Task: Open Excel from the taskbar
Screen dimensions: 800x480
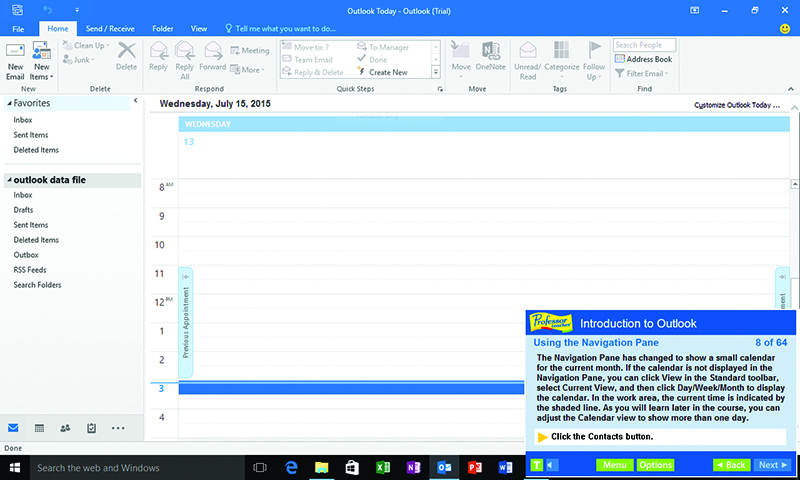Action: pos(383,467)
